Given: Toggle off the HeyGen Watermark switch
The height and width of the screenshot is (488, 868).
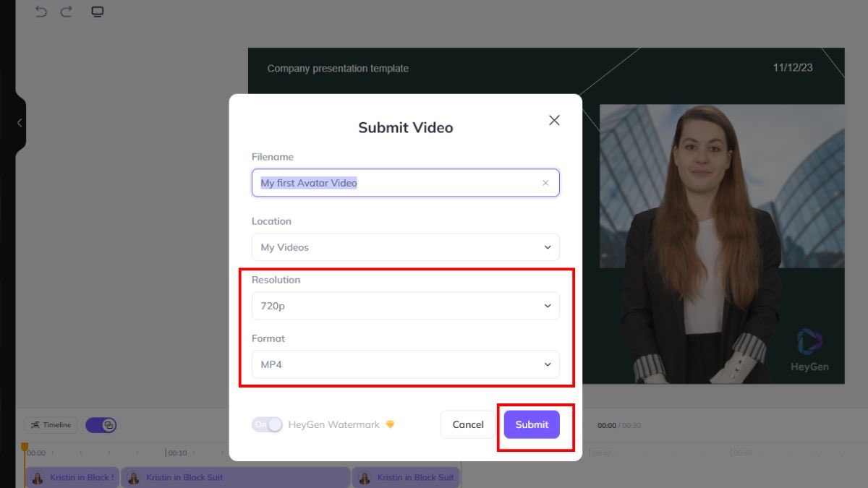Looking at the screenshot, I should pos(269,424).
